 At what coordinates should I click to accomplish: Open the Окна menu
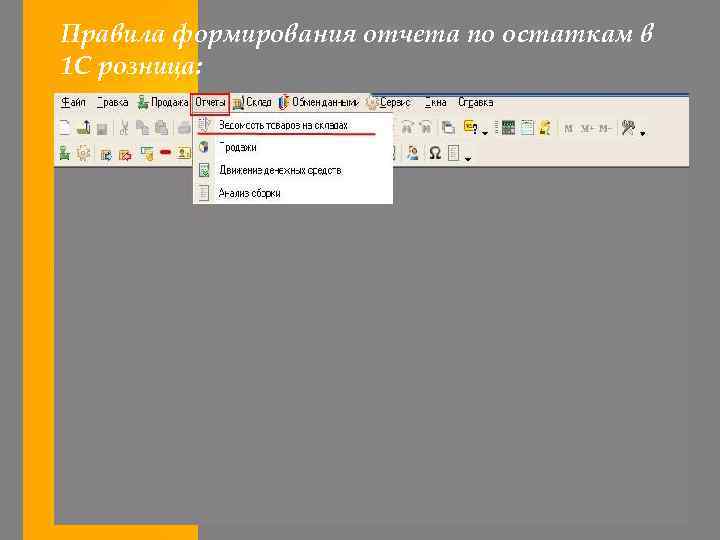(x=435, y=102)
